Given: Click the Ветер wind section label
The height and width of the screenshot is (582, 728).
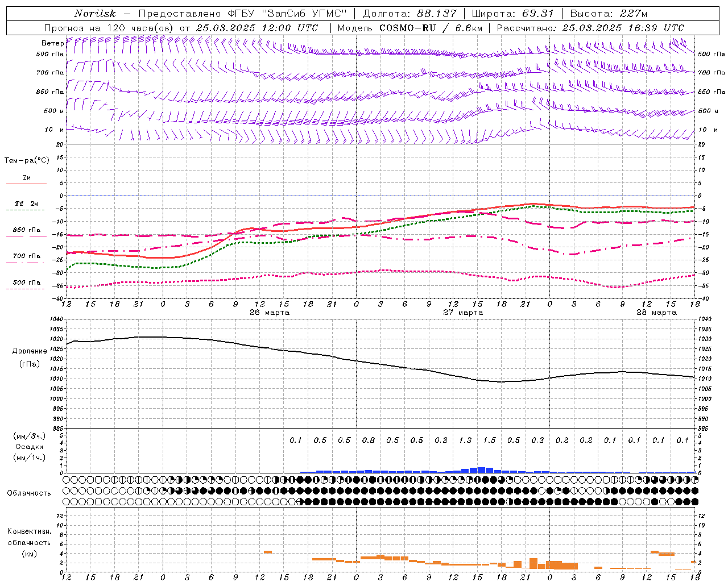Looking at the screenshot, I should coord(53,43).
